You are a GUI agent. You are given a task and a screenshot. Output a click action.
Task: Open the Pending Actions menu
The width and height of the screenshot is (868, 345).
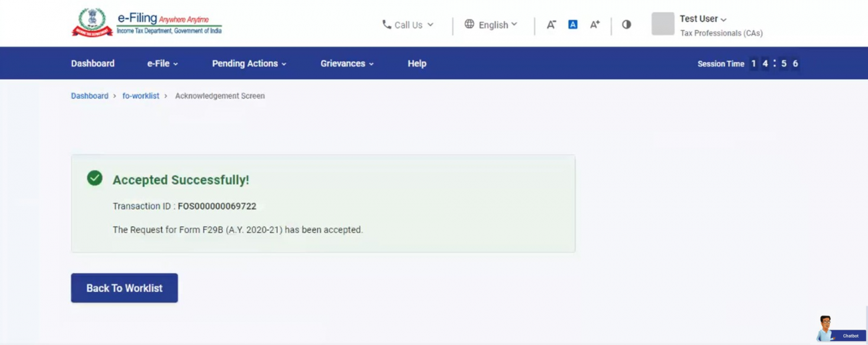[249, 63]
